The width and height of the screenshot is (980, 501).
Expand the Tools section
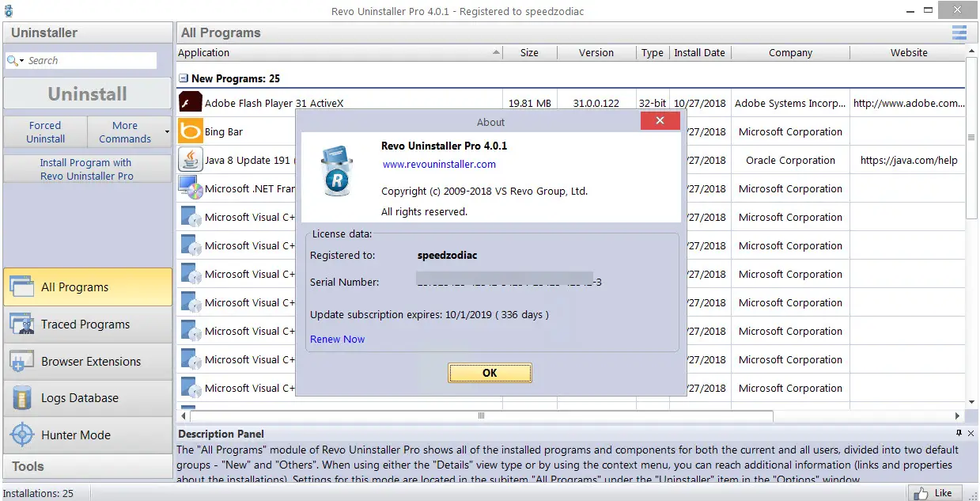point(88,466)
